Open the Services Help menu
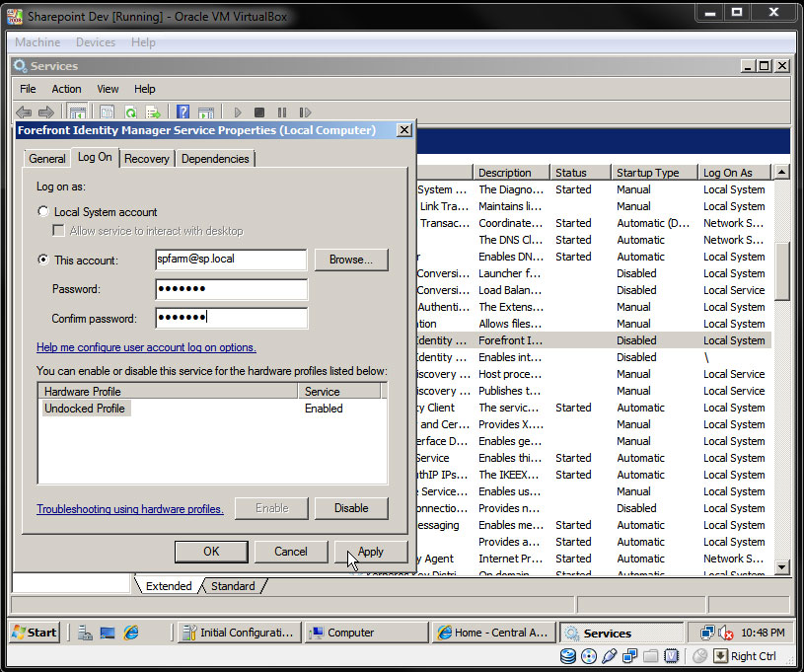This screenshot has height=672, width=804. pos(145,89)
